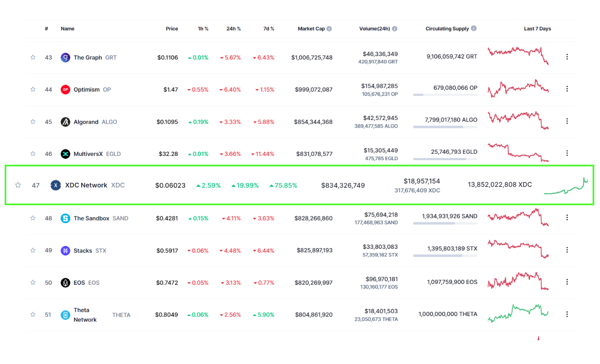This screenshot has width=600, height=364.
Task: Show Market Cap info tooltip icon
Action: (329, 29)
